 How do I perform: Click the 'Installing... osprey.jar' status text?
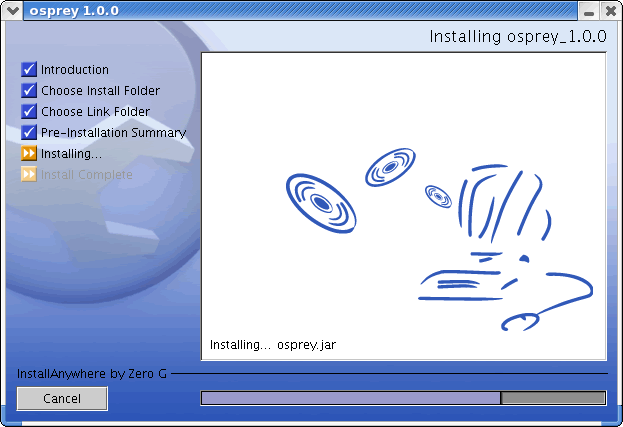pyautogui.click(x=273, y=345)
